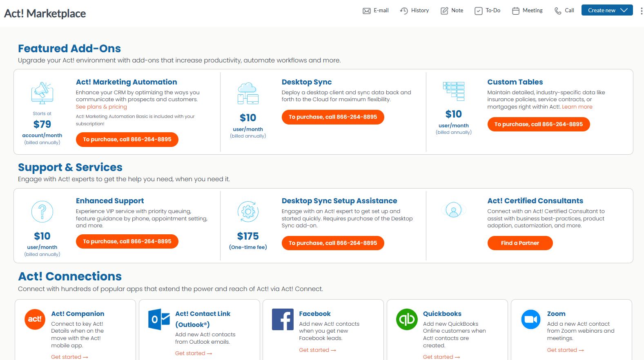This screenshot has height=360, width=644.
Task: Click the Act! Marketplace page title
Action: 45,13
